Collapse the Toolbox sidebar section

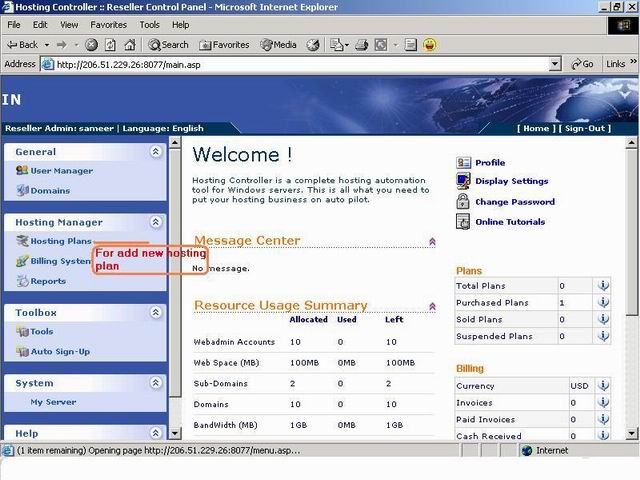156,313
